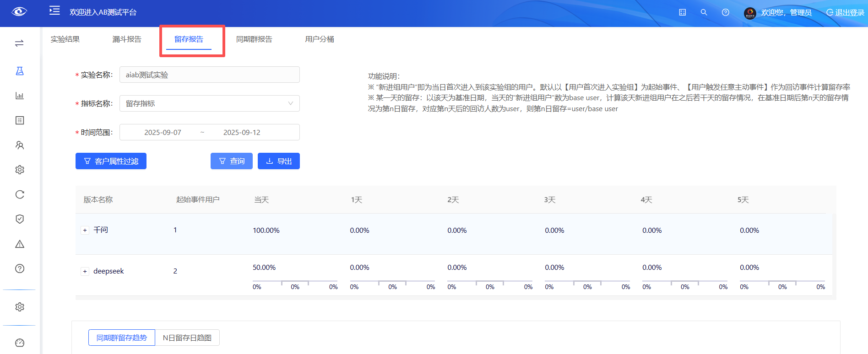Screen dimensions: 868x354
Task: Click the search magnifier icon in header
Action: click(704, 12)
